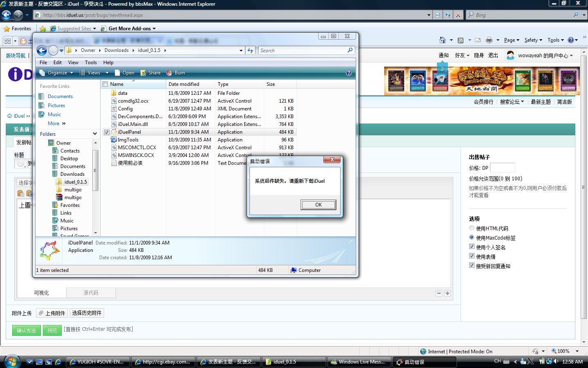
Task: Select the data folder icon
Action: click(114, 93)
